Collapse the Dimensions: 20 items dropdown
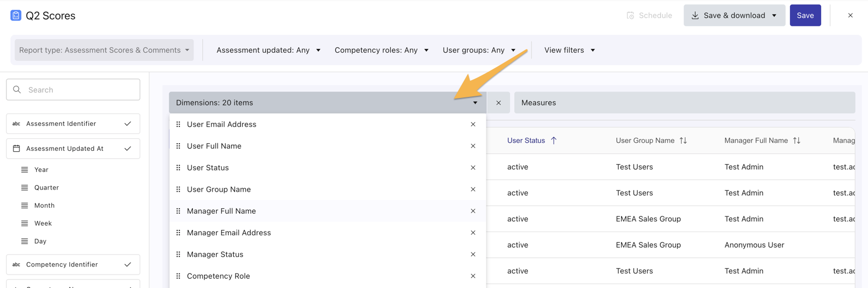Viewport: 868px width, 288px height. [475, 103]
